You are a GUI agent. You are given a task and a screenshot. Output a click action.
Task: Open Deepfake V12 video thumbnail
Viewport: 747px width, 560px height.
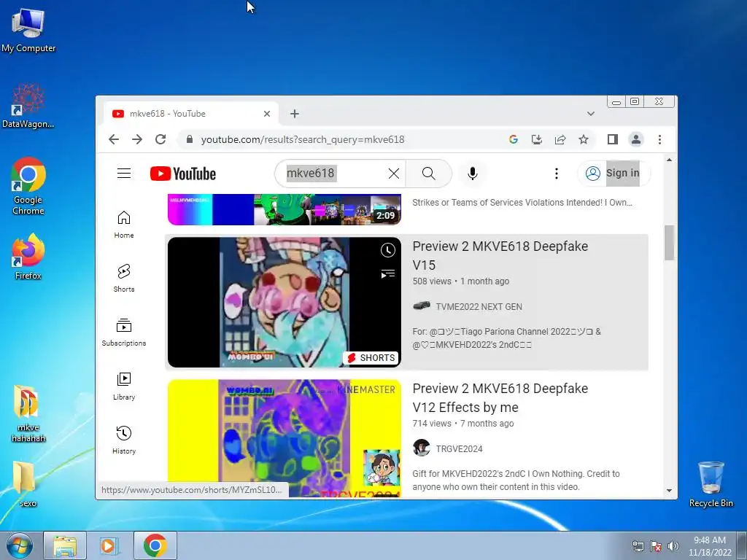click(x=284, y=438)
